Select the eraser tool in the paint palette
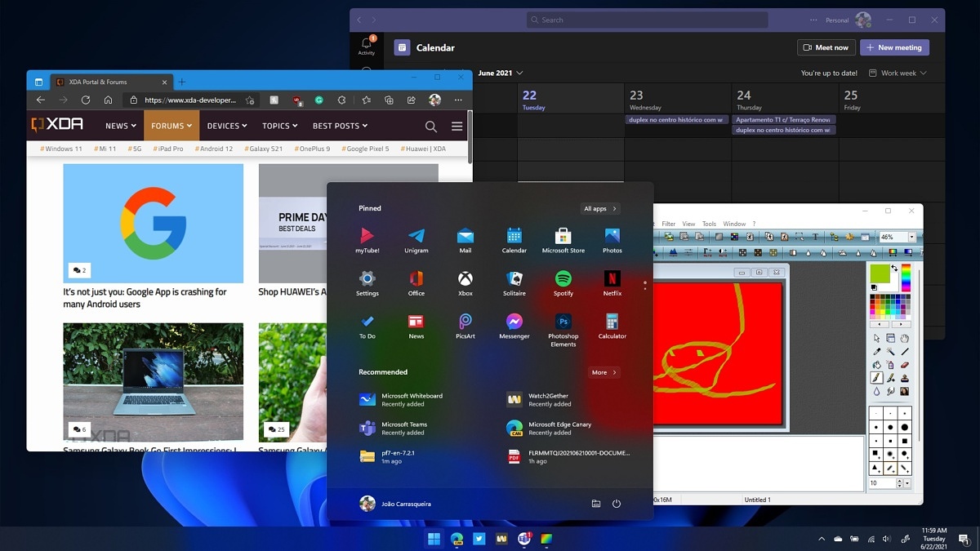The width and height of the screenshot is (980, 551). (x=904, y=365)
